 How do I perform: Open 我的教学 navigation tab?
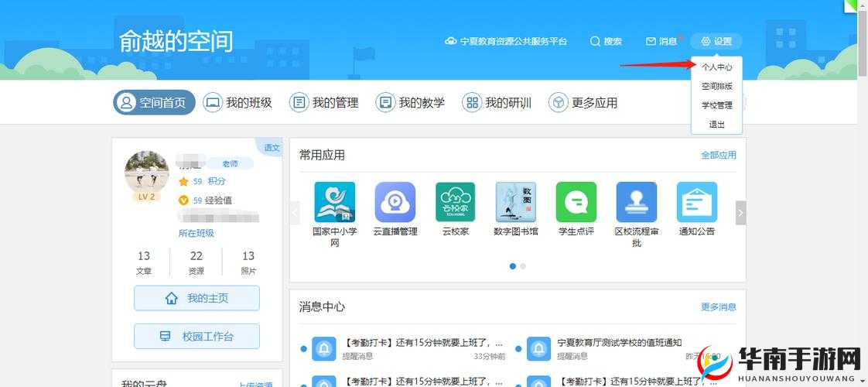pyautogui.click(x=410, y=102)
